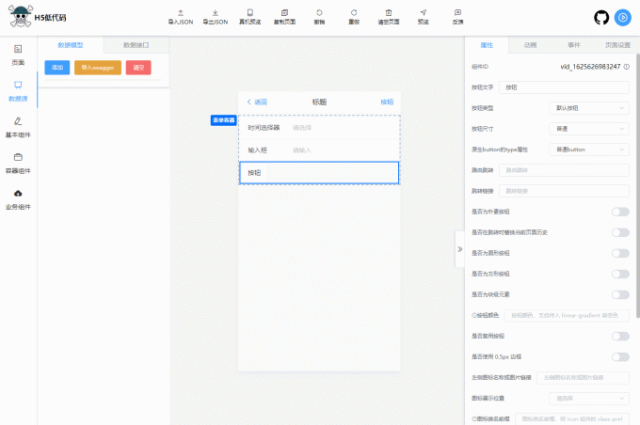Switch to the 属性 tab
This screenshot has width=640, height=425.
487,45
